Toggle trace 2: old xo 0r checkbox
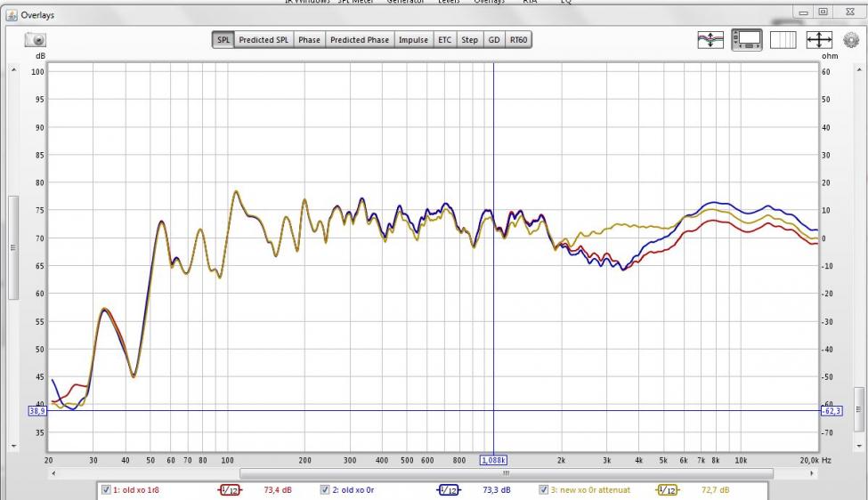This screenshot has width=868, height=500. [325, 489]
